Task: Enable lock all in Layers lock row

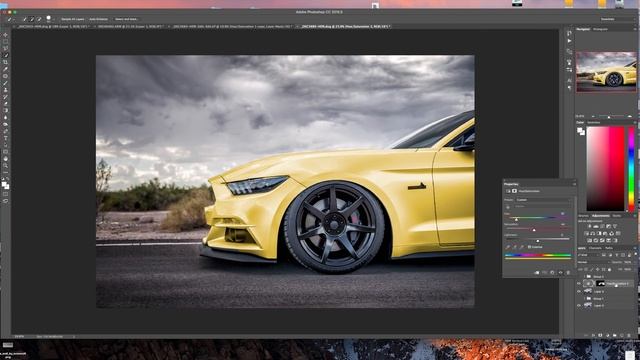Action: click(609, 269)
